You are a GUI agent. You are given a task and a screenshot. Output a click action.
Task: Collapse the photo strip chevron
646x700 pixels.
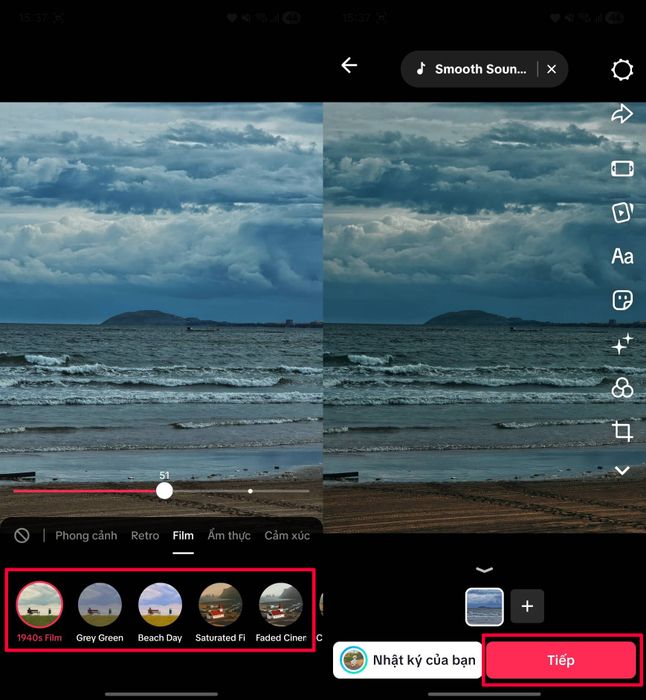484,570
